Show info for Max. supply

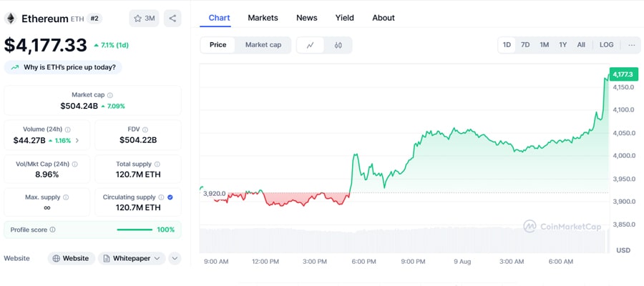66,197
